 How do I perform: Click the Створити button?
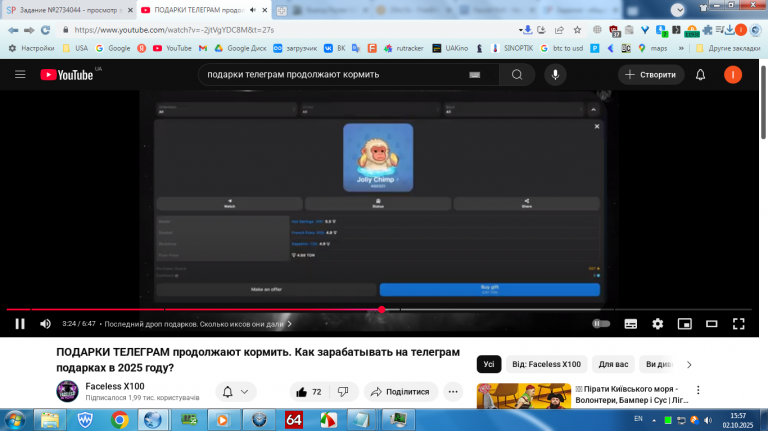651,74
